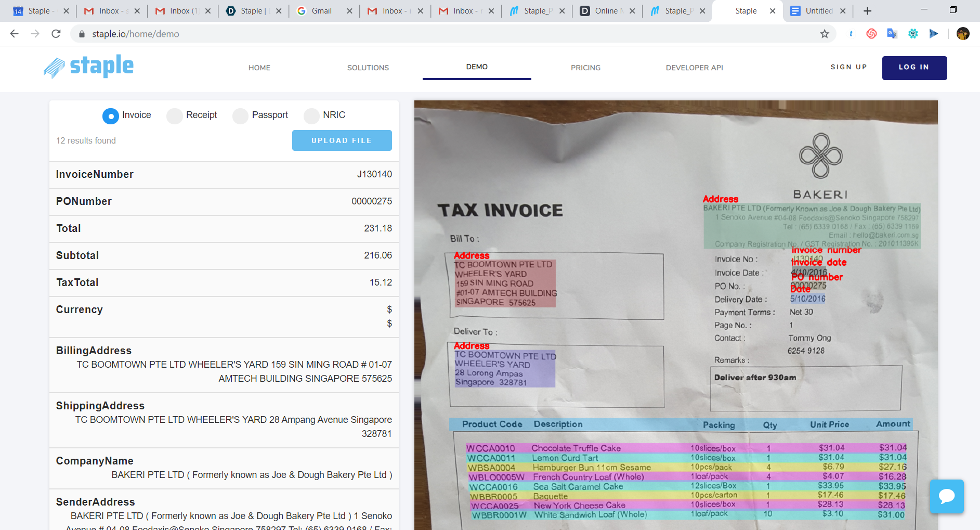
Task: Click the '12 results found' text
Action: (86, 140)
